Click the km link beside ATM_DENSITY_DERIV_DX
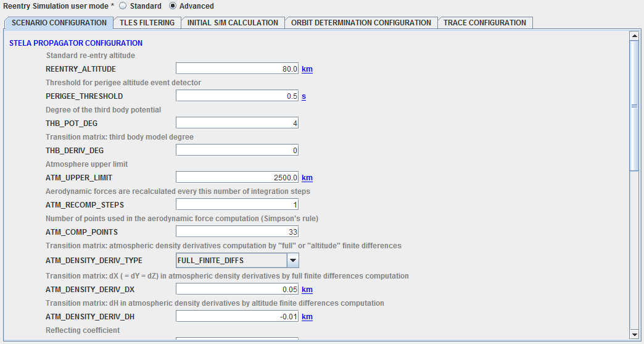The height and width of the screenshot is (344, 644). [307, 289]
